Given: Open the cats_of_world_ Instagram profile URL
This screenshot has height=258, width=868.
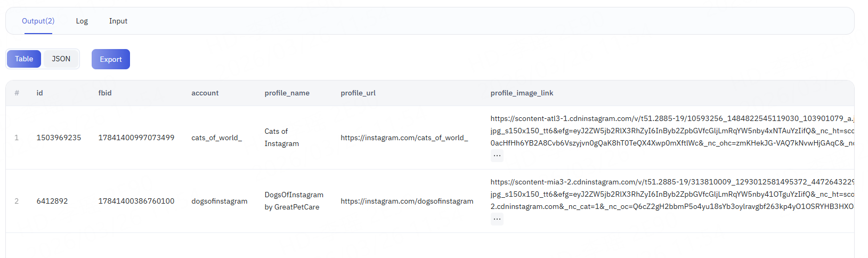Looking at the screenshot, I should click(x=404, y=138).
